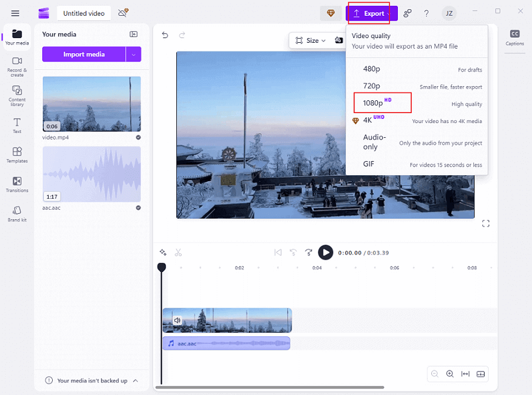Fit timeline to screen
Viewport: 532px width, 395px height.
tap(465, 374)
